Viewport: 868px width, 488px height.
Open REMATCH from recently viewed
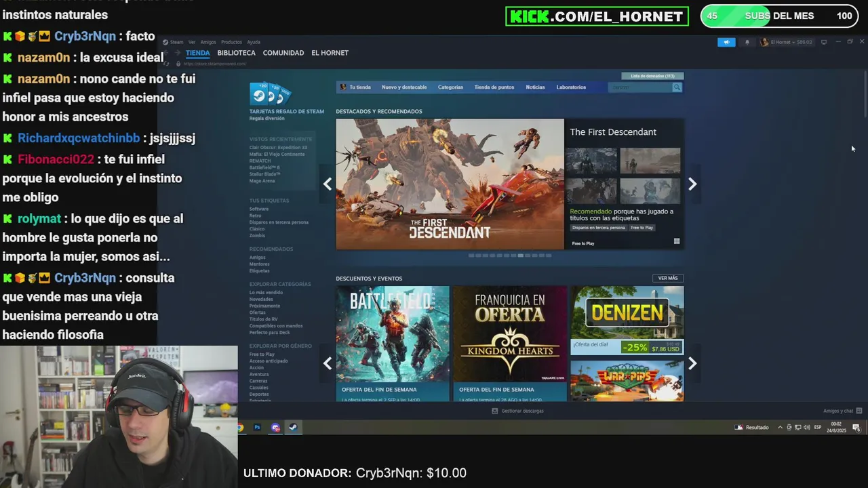point(260,161)
